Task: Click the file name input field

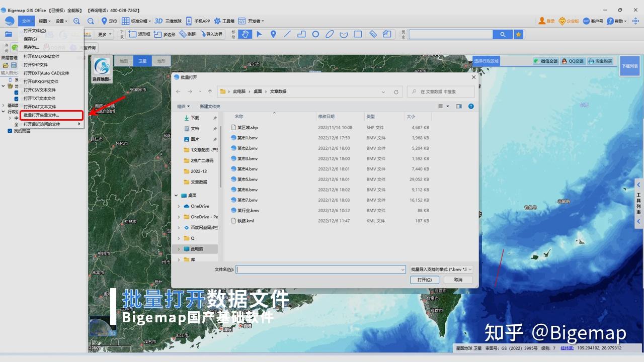Action: pyautogui.click(x=317, y=269)
